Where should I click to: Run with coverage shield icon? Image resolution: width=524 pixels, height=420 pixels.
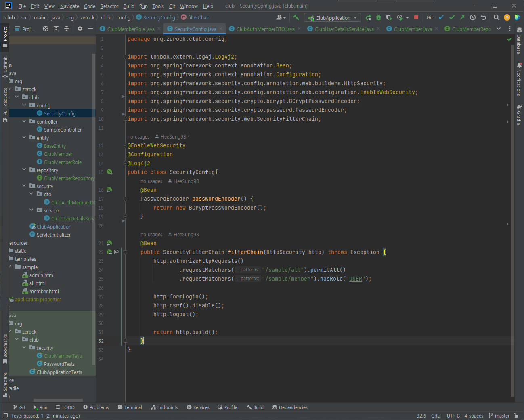389,17
